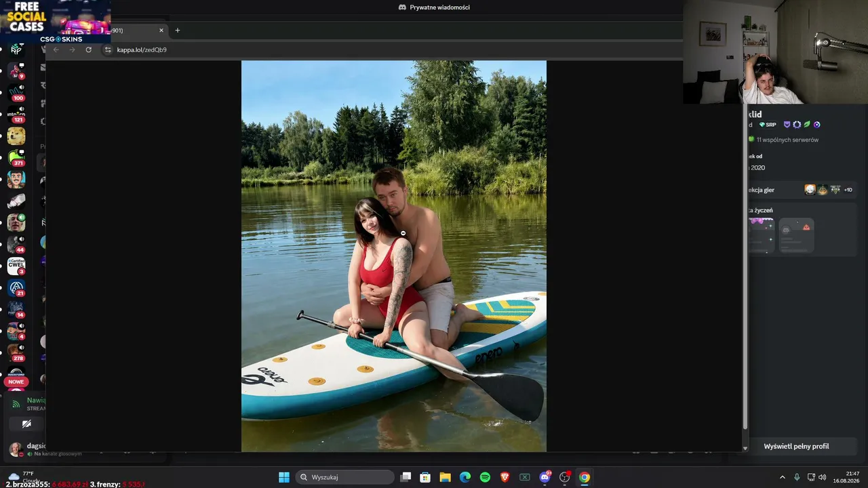The image size is (868, 488).
Task: Launch Microsoft Store from taskbar
Action: click(425, 477)
